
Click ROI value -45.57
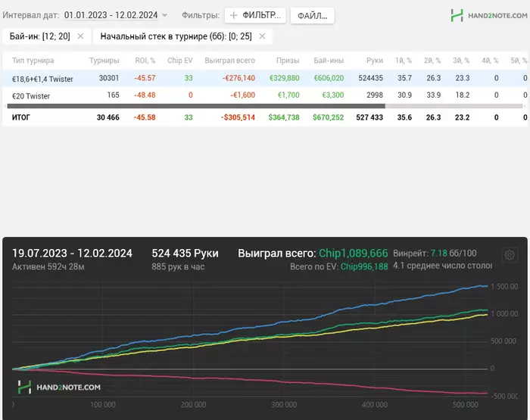[x=145, y=78]
